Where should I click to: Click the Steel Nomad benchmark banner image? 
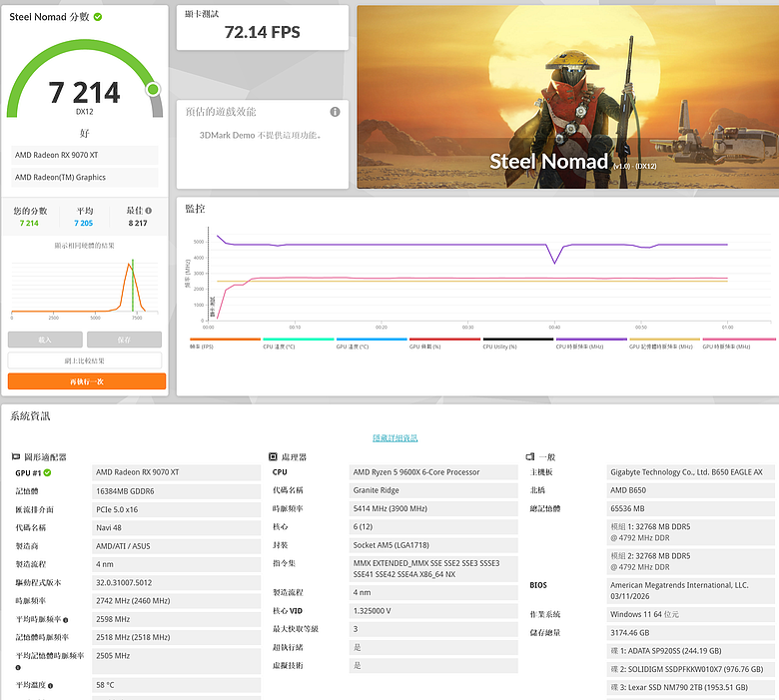[568, 97]
